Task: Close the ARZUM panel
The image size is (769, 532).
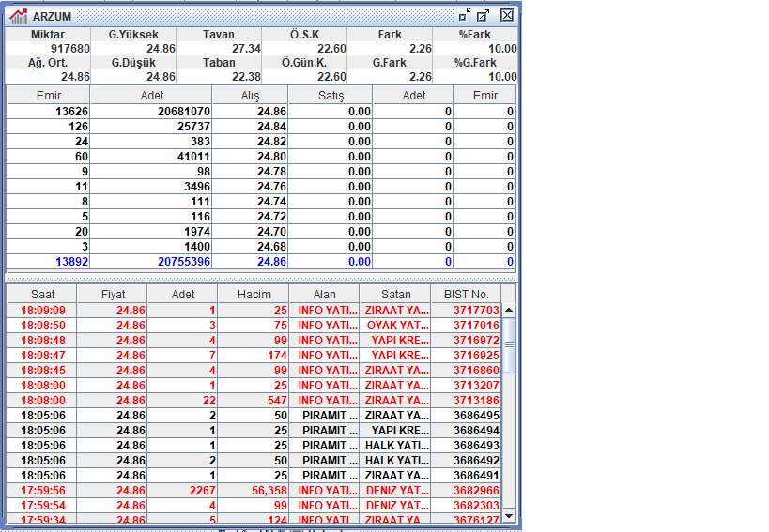Action: click(507, 15)
